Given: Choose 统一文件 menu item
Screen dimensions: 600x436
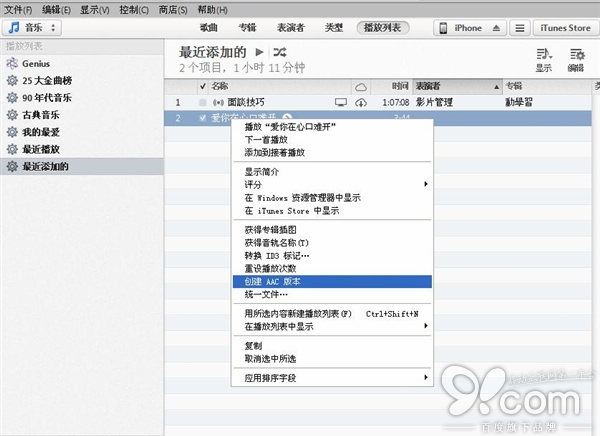Looking at the screenshot, I should [x=333, y=295].
